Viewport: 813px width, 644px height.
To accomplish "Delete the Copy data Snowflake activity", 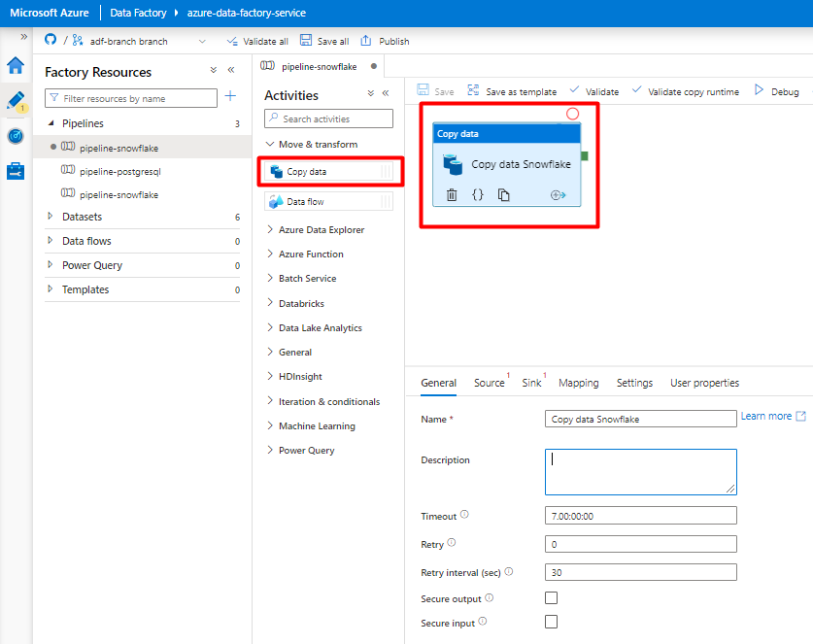I will [452, 195].
